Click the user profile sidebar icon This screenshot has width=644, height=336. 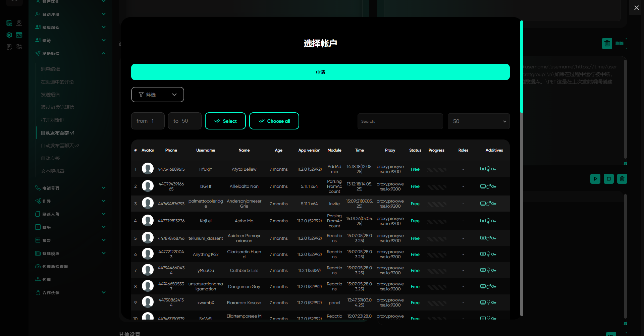tap(19, 23)
